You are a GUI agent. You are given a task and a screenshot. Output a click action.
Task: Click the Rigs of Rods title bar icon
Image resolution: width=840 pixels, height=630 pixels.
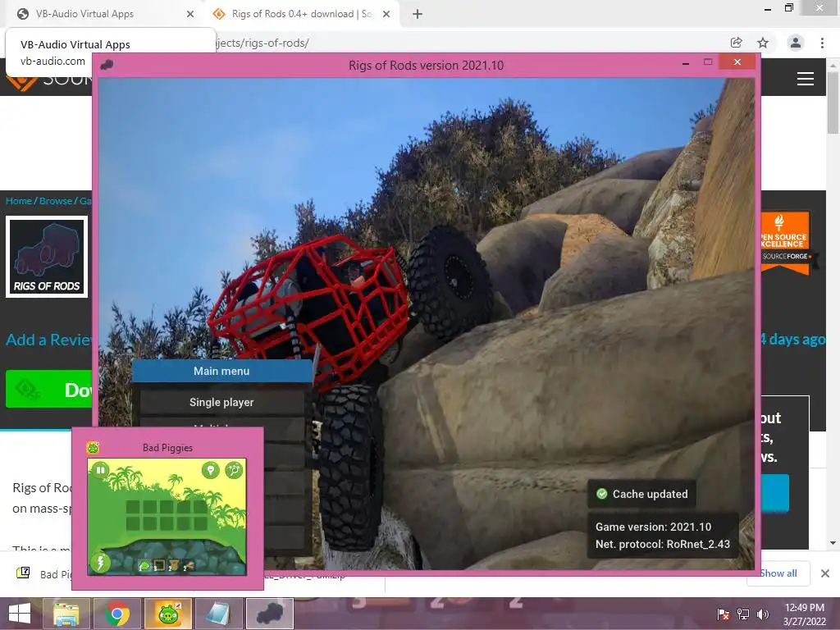coord(107,65)
